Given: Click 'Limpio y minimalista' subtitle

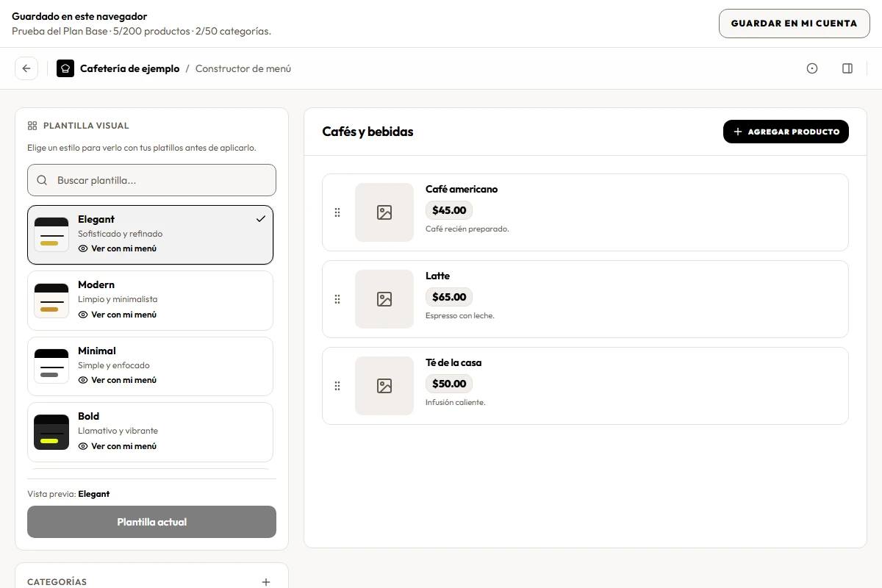Looking at the screenshot, I should click(x=118, y=299).
